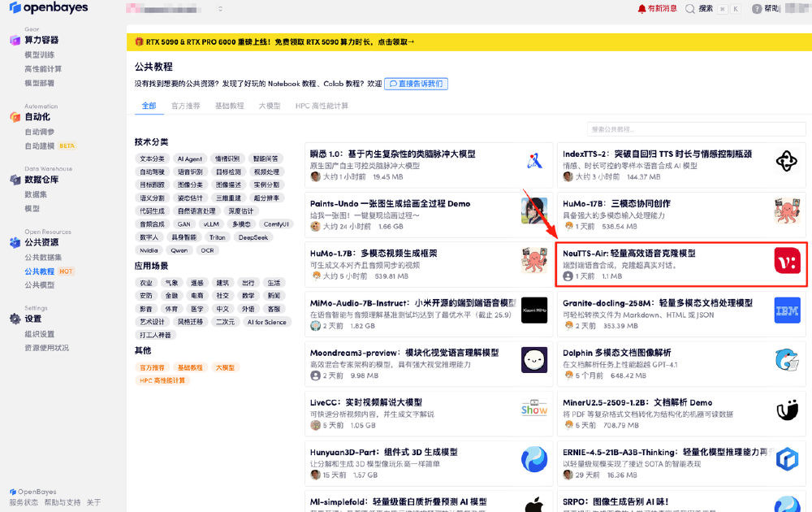Toggle the 语音识别 tag filter
The image size is (812, 512).
coord(190,171)
